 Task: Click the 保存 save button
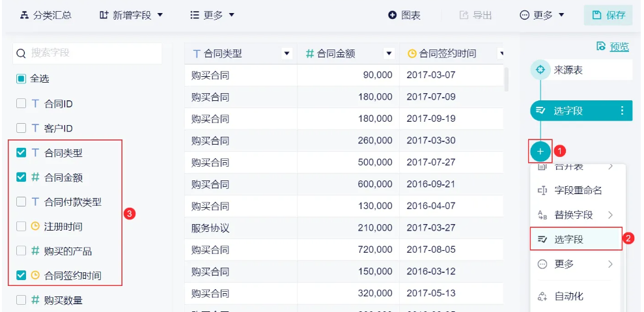point(608,15)
